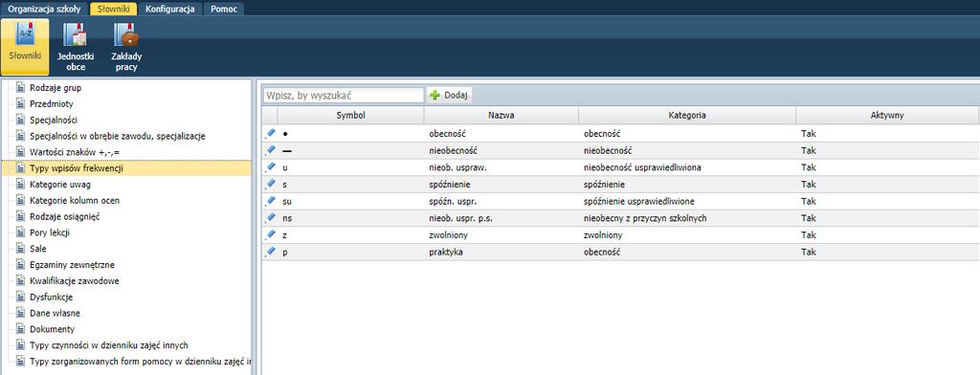The height and width of the screenshot is (375, 980).
Task: Edit the nieob. uspr. p.s. row pencil
Action: [271, 217]
